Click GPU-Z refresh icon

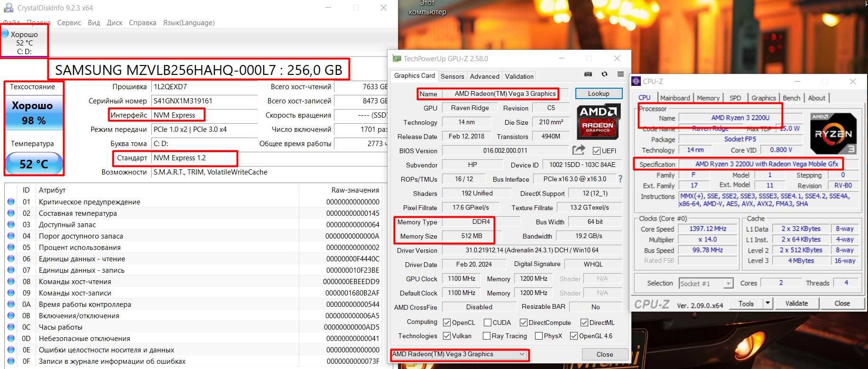604,74
